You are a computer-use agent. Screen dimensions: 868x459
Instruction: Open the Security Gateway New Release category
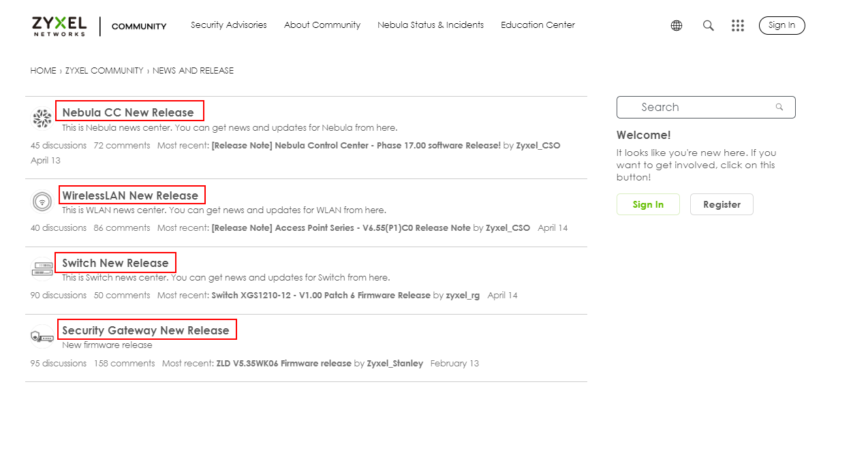coord(146,330)
